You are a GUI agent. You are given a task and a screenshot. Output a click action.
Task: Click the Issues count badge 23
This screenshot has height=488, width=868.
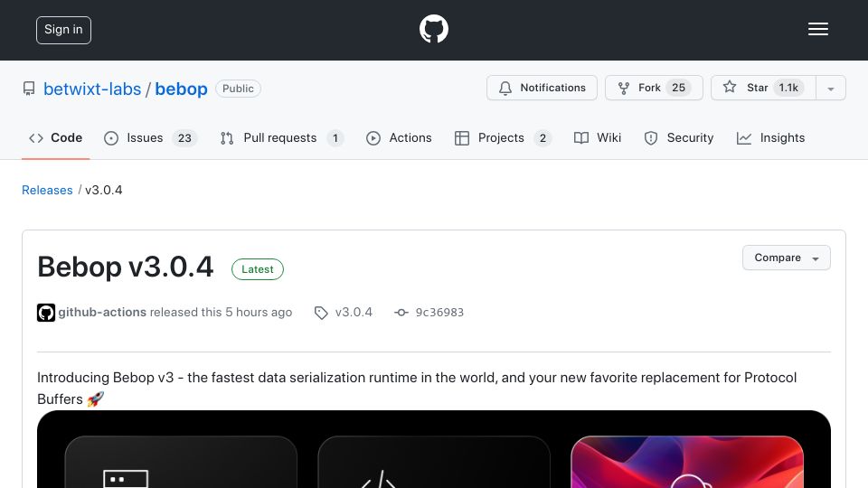(x=184, y=138)
